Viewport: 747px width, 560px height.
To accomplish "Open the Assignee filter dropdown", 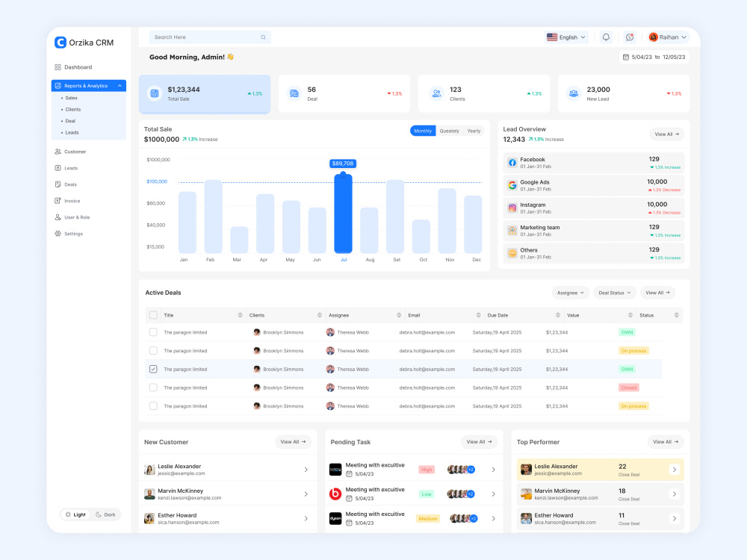I will [570, 293].
